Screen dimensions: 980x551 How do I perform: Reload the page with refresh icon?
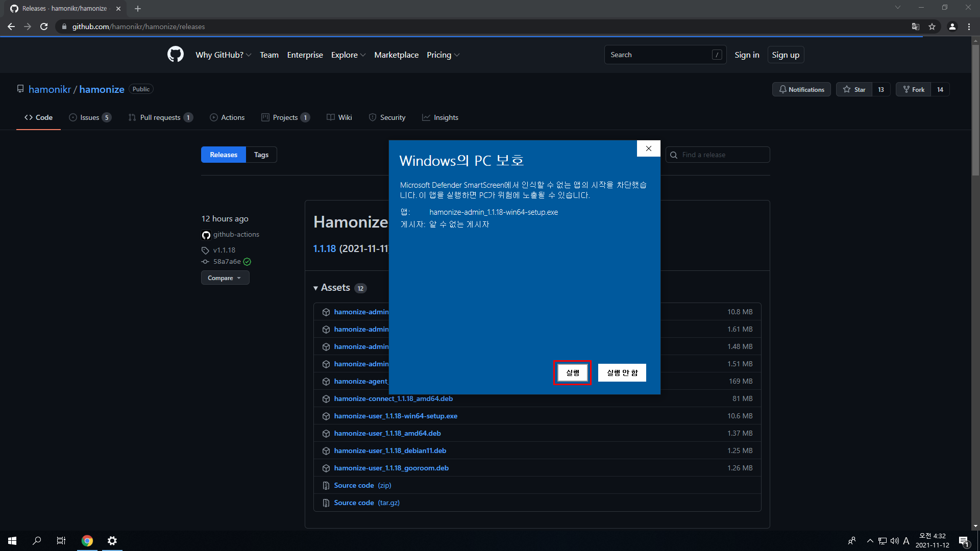(x=44, y=27)
